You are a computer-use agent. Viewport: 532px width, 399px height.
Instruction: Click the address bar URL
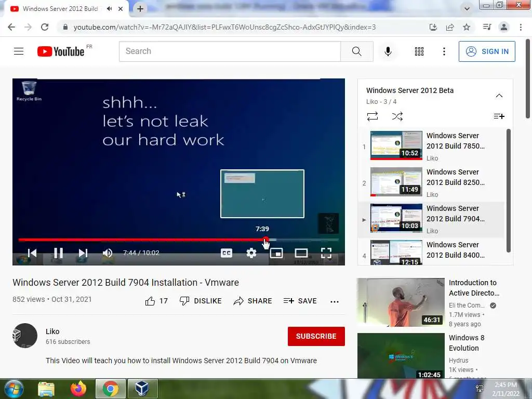(x=224, y=27)
